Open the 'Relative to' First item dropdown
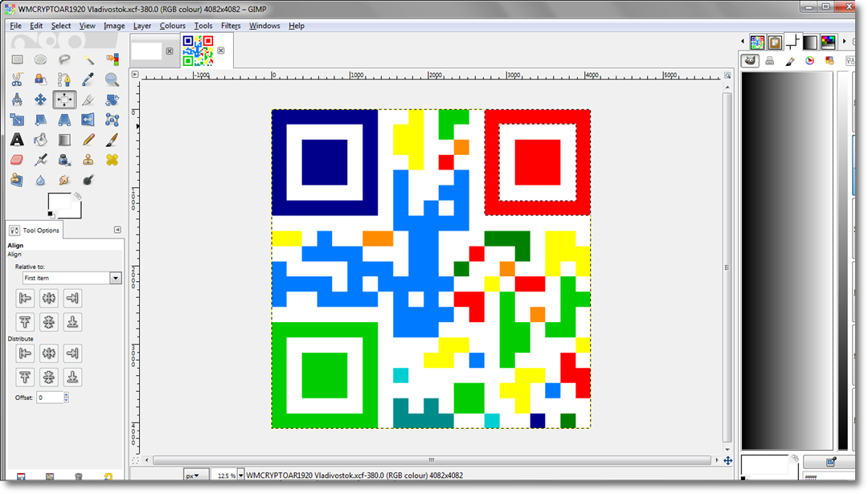Screen dimensions: 868x494 pyautogui.click(x=72, y=278)
